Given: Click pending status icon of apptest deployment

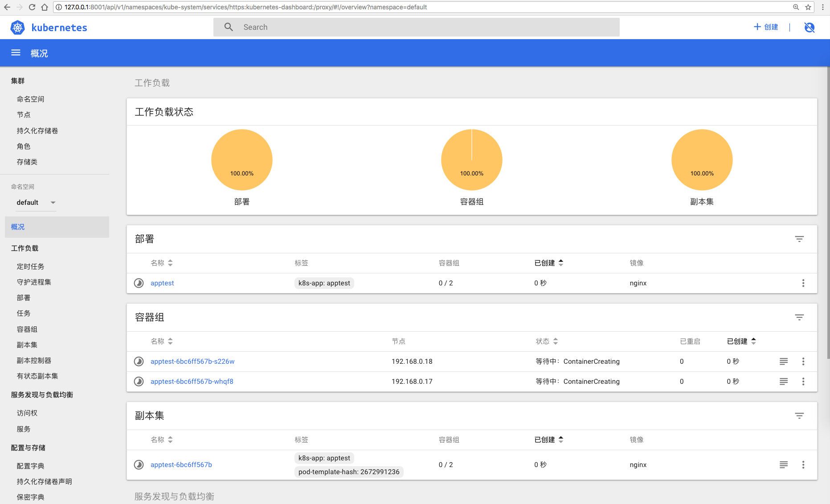Looking at the screenshot, I should pyautogui.click(x=139, y=283).
